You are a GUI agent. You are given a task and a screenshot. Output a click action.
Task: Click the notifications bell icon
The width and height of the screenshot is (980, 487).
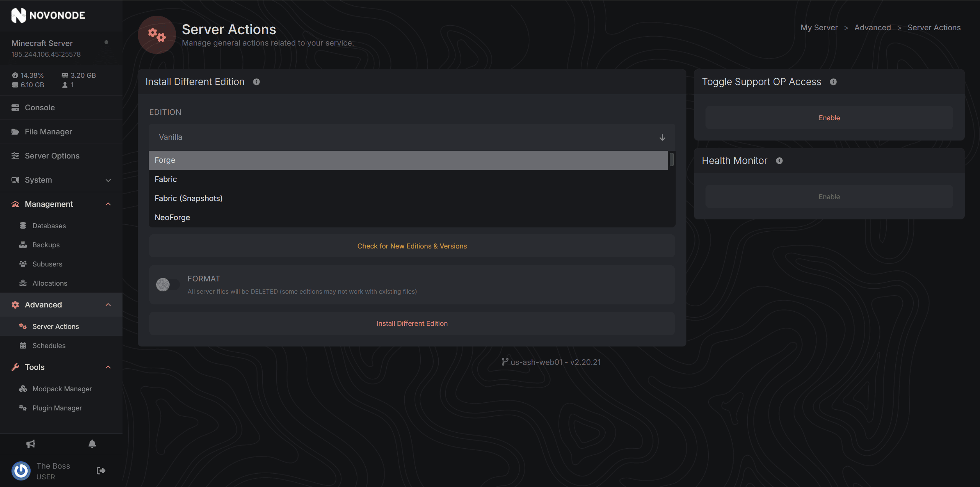[92, 444]
